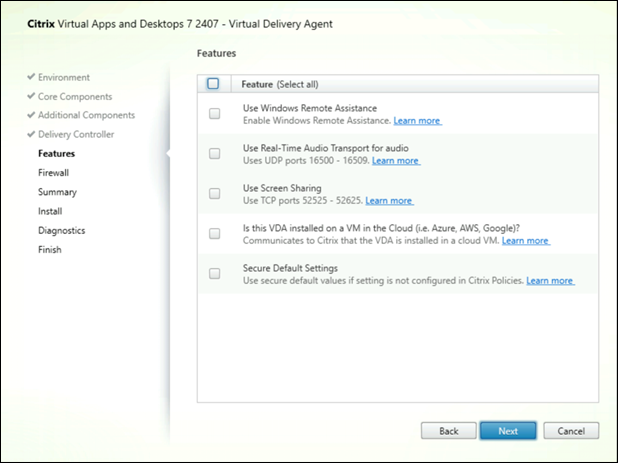Open Learn more for TCP ports 52525-52625
Screen dimensions: 618x463
click(x=389, y=200)
